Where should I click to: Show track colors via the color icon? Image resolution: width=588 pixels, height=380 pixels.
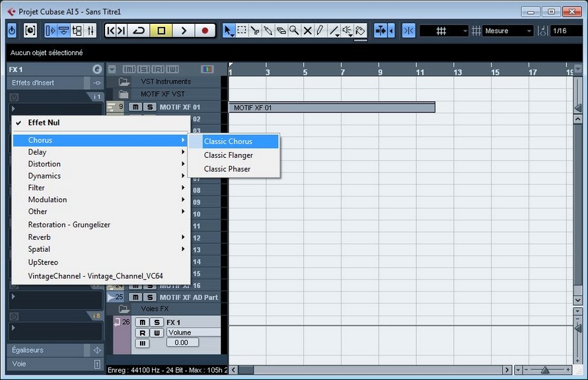coord(207,69)
